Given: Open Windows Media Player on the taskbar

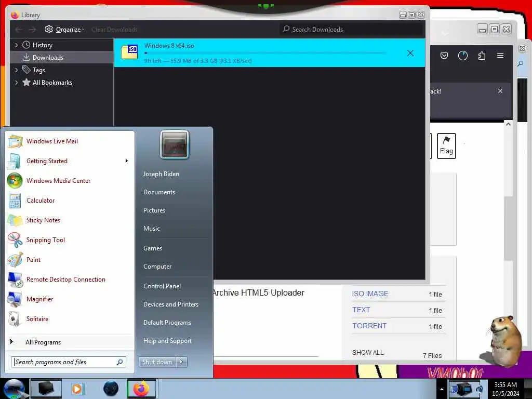Looking at the screenshot, I should click(x=77, y=389).
